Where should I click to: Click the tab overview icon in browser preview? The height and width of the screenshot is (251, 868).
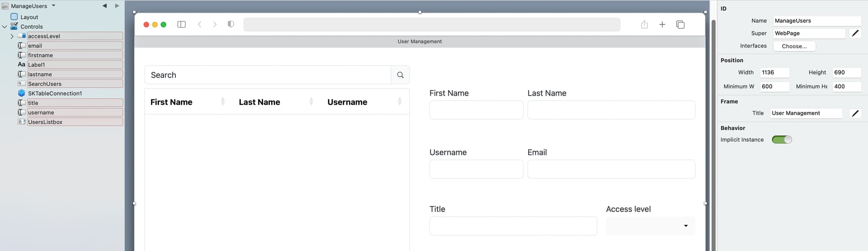680,24
